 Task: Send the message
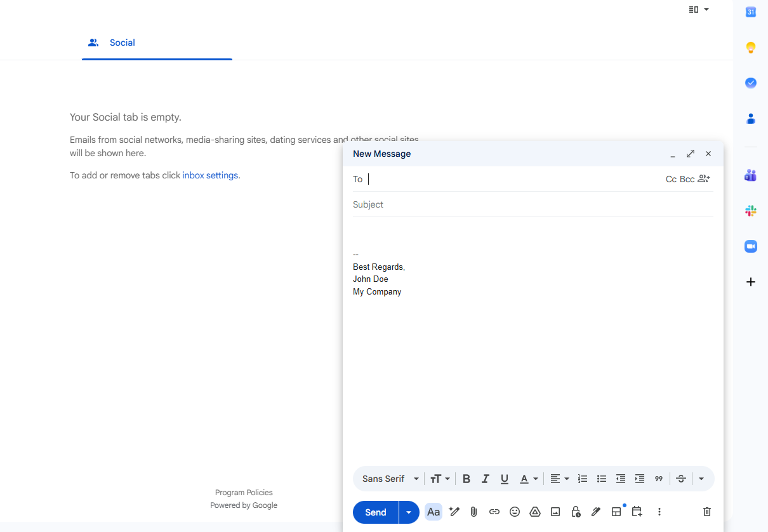376,512
